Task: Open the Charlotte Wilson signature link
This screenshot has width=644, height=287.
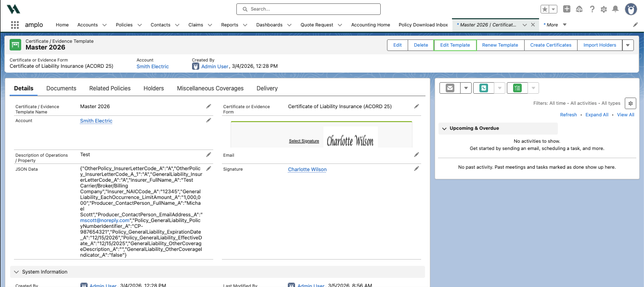Action: point(307,169)
